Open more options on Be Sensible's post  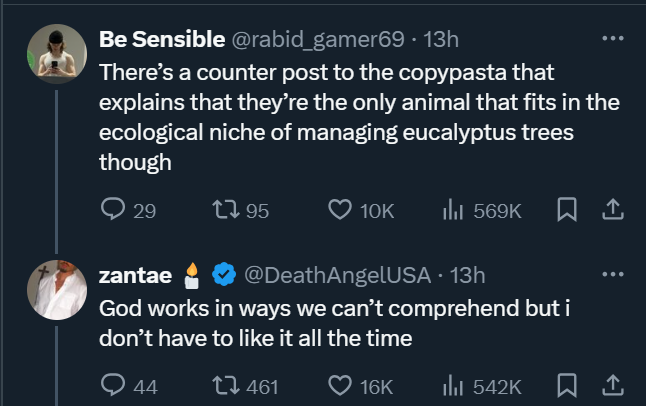point(609,39)
